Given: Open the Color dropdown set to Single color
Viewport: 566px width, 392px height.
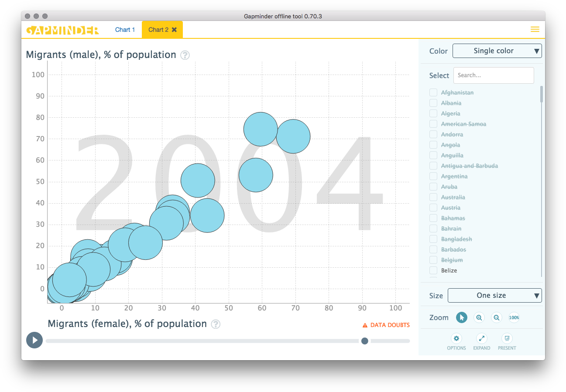Looking at the screenshot, I should 497,51.
